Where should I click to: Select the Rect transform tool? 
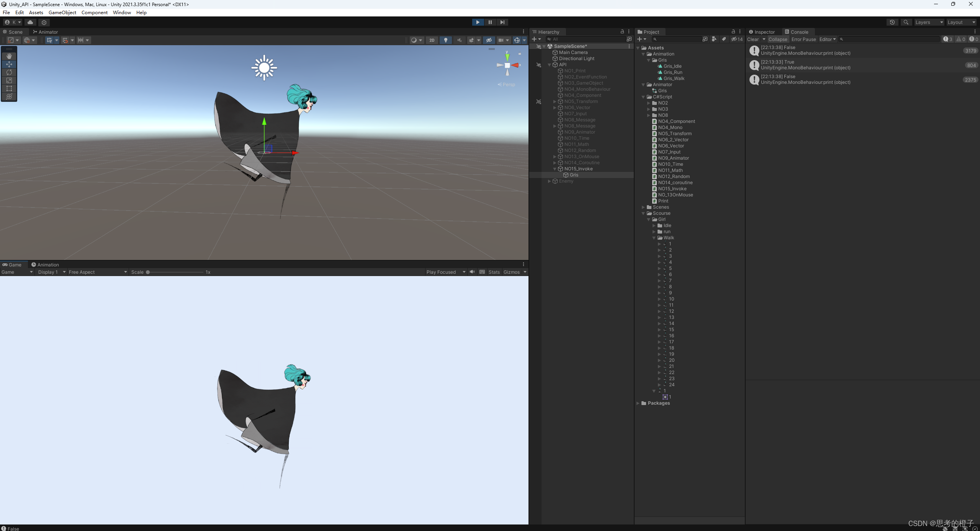point(9,88)
